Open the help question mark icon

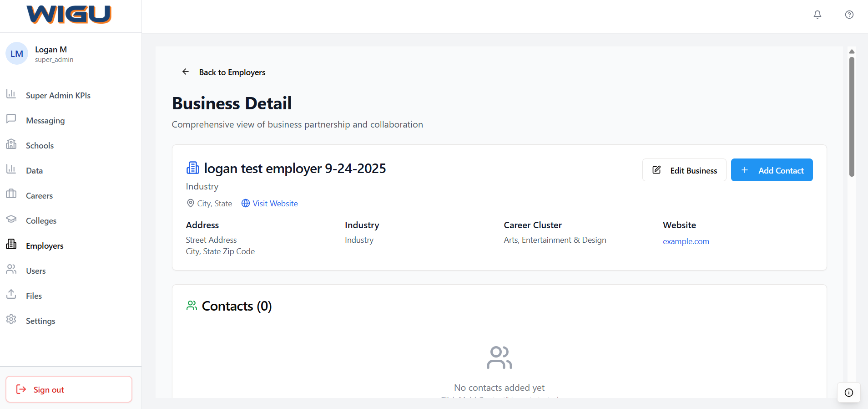[849, 15]
